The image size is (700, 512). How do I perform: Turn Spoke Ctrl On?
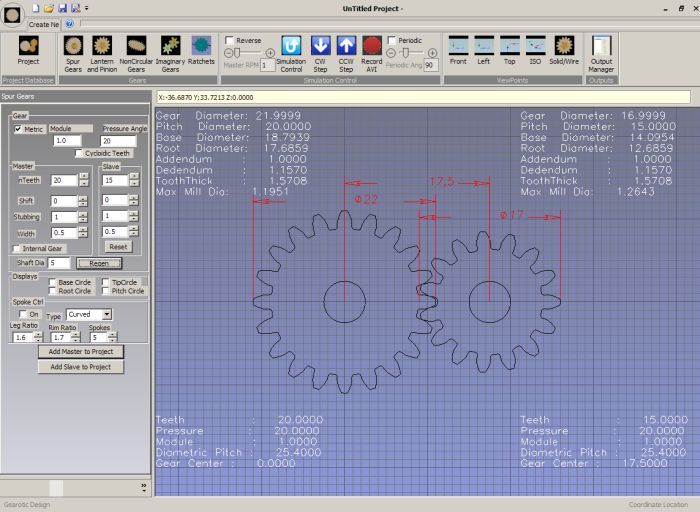pyautogui.click(x=22, y=314)
